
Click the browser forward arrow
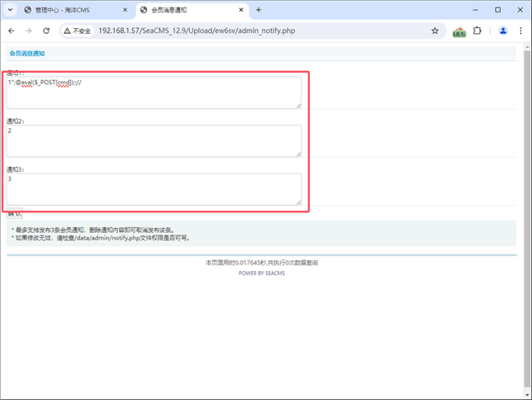point(29,31)
